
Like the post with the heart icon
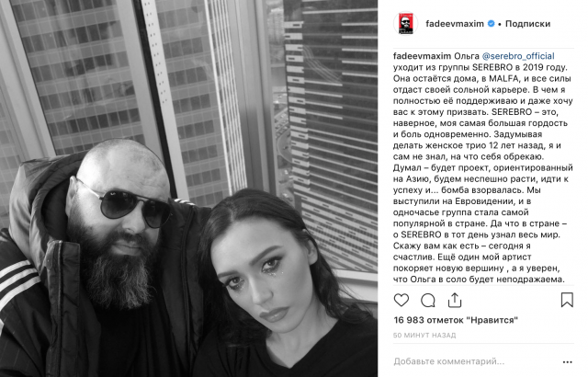pos(401,300)
